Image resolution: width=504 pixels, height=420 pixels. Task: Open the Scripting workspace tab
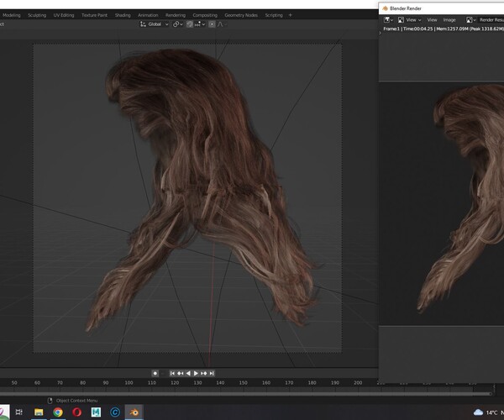point(274,15)
